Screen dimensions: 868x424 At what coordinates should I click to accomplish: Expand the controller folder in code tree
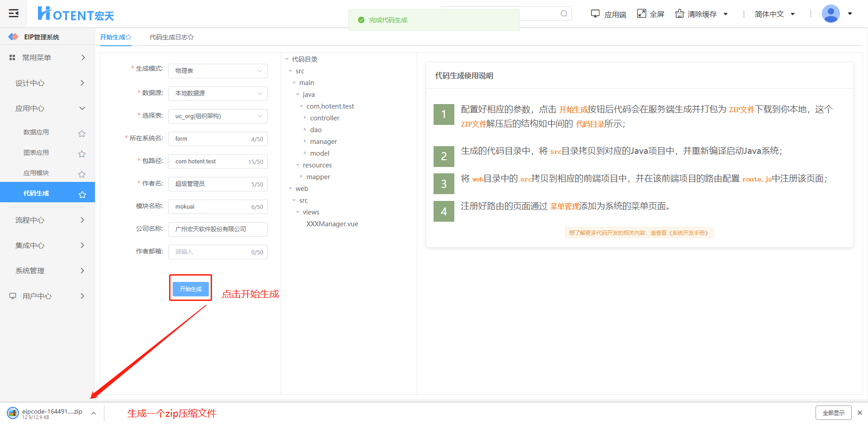tap(305, 118)
